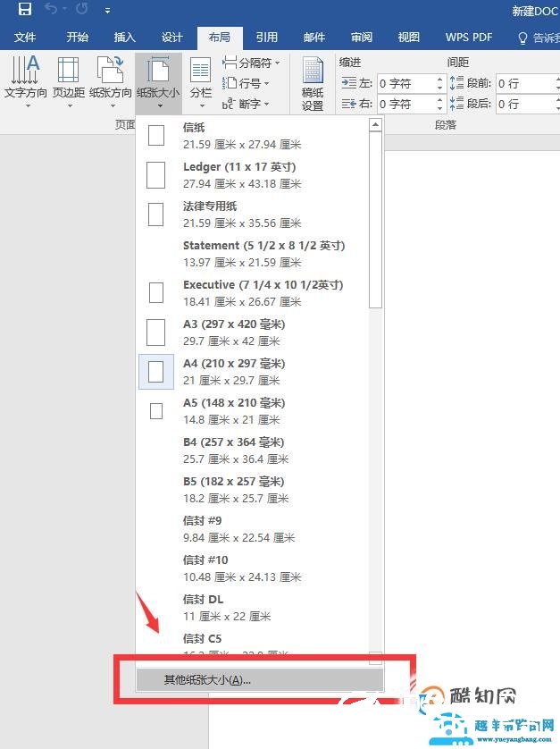The width and height of the screenshot is (560, 749).
Task: Open the 分栏 columns tool
Action: pyautogui.click(x=201, y=82)
